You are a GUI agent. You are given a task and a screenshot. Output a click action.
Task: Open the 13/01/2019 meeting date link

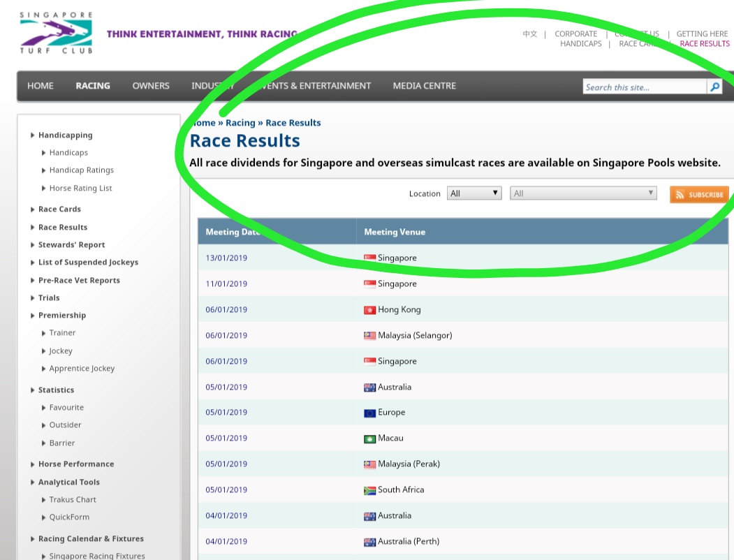point(226,258)
